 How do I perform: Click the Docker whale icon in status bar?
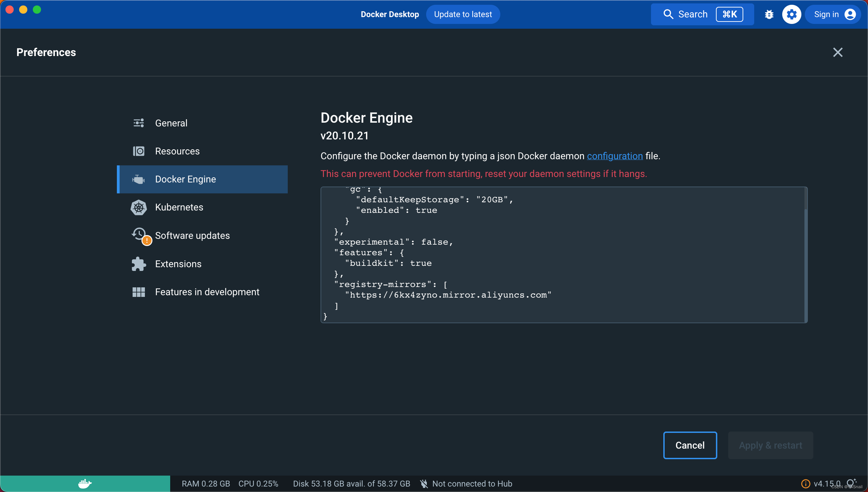(x=85, y=483)
